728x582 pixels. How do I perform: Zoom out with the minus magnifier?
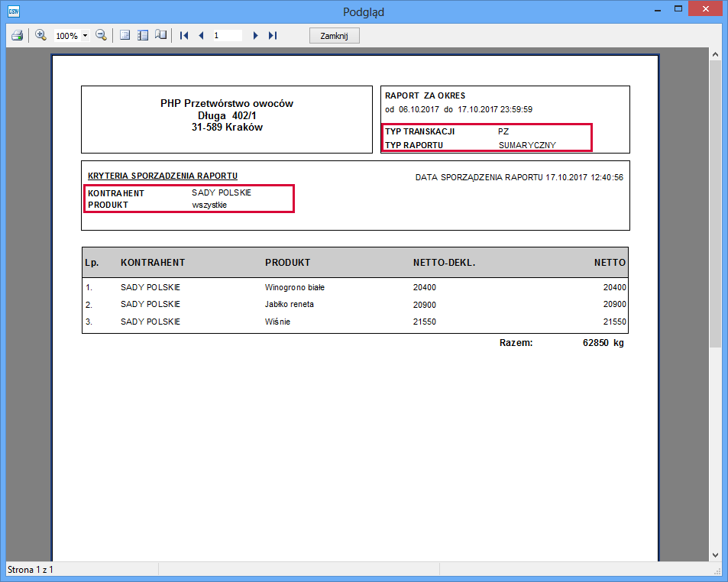click(x=101, y=35)
